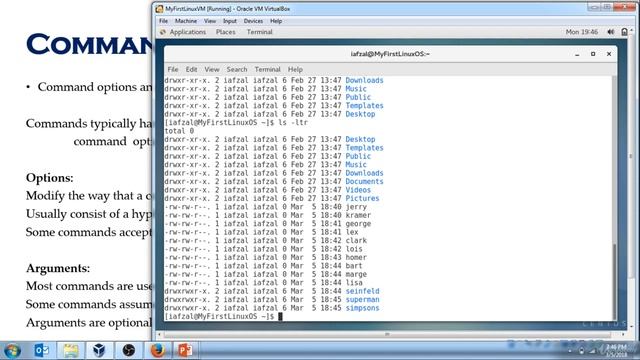This screenshot has width=640, height=360.
Task: Click the Windows Start orb
Action: [x=12, y=351]
